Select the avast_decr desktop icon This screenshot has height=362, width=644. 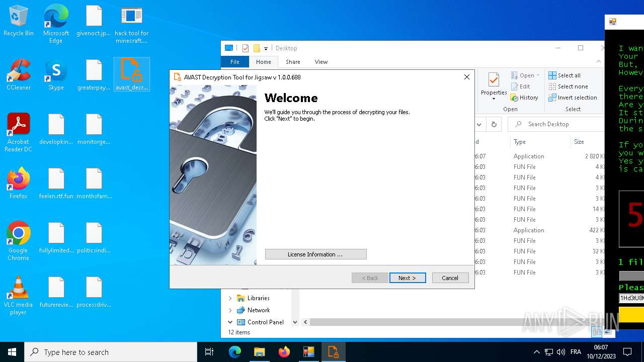tap(131, 75)
